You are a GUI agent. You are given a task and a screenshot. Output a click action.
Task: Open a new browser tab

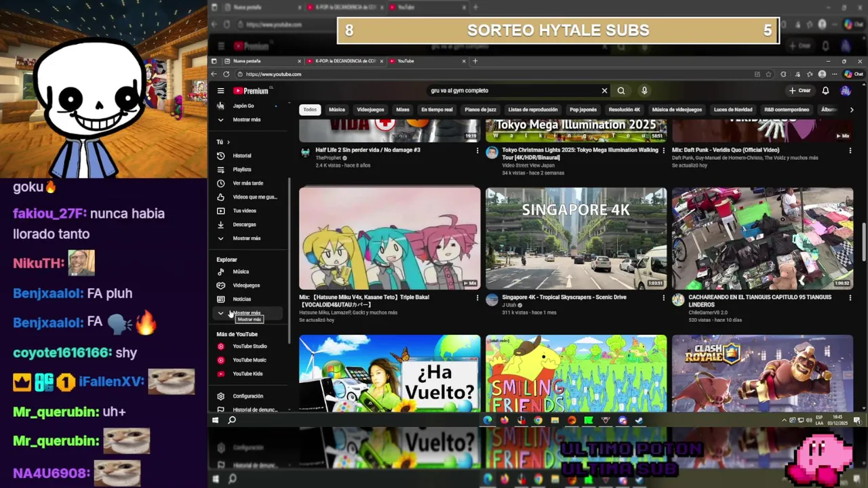(x=475, y=61)
